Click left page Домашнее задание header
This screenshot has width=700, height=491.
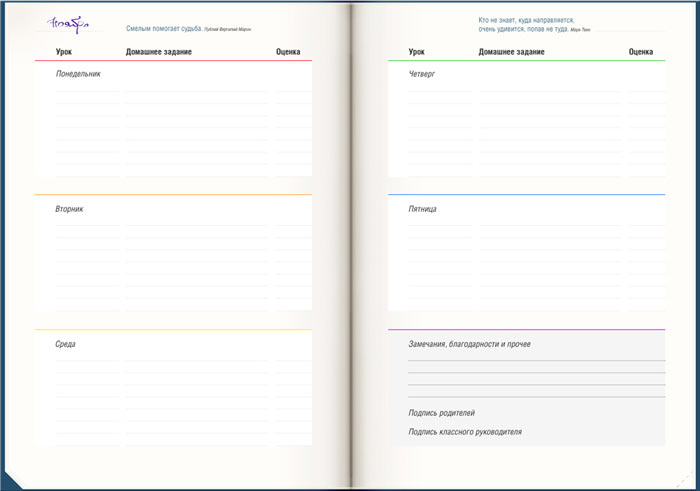tap(159, 52)
